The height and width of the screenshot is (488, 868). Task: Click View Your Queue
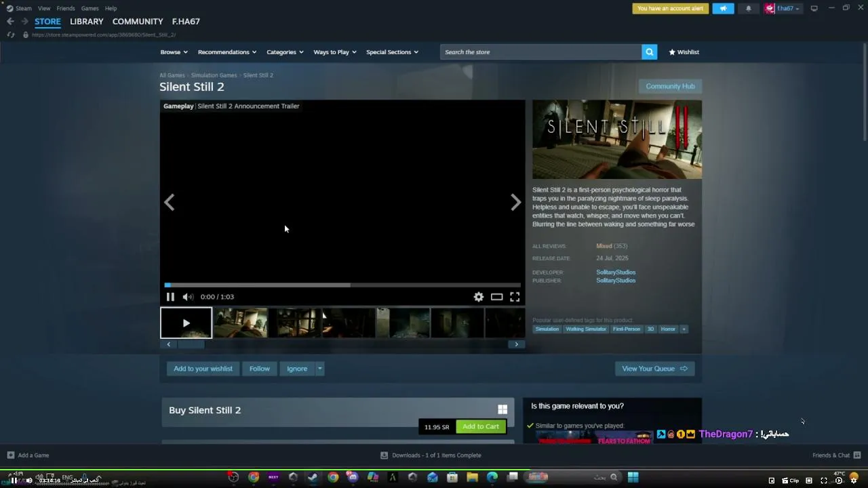(x=654, y=369)
